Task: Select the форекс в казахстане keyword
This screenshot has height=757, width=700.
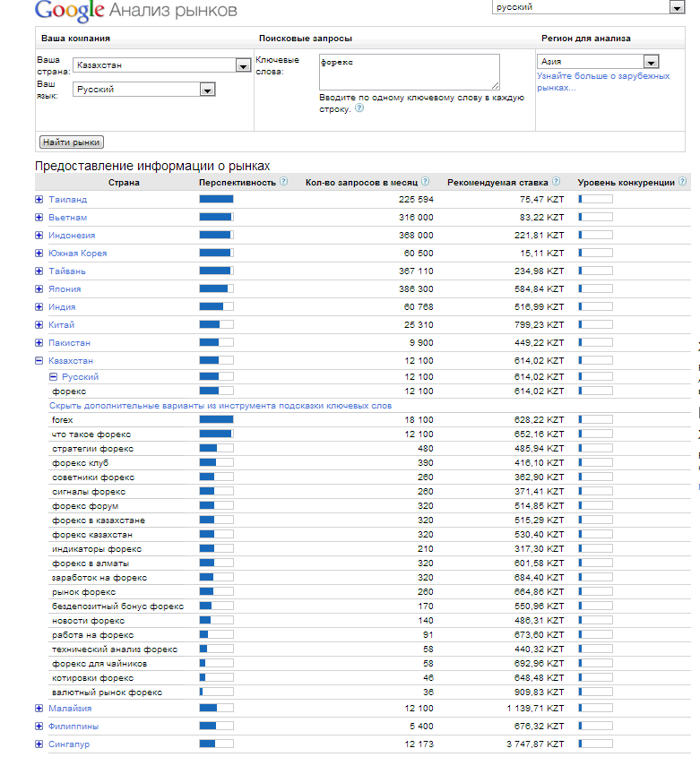Action: pos(99,520)
